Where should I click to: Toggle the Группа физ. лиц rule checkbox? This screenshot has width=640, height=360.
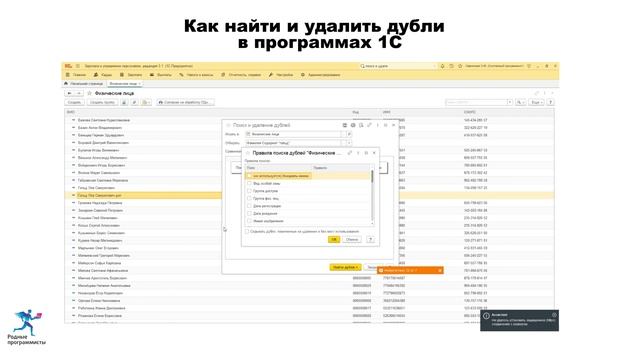click(249, 199)
